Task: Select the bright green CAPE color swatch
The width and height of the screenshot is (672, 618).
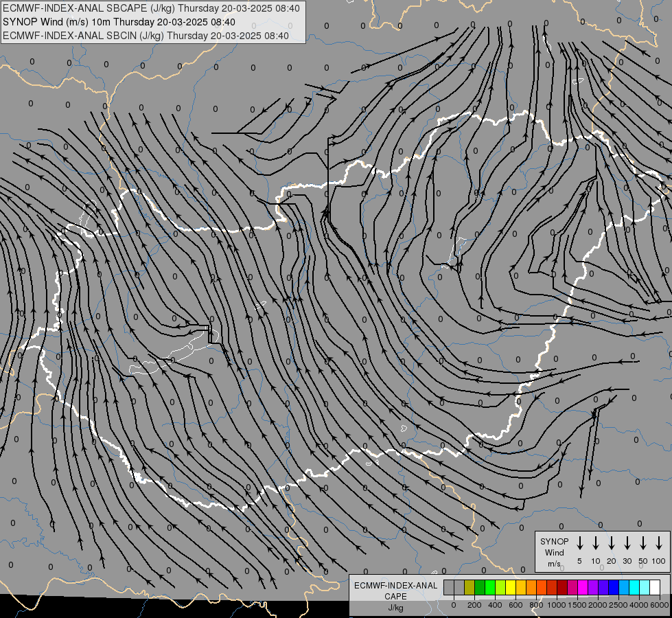Action: point(490,588)
